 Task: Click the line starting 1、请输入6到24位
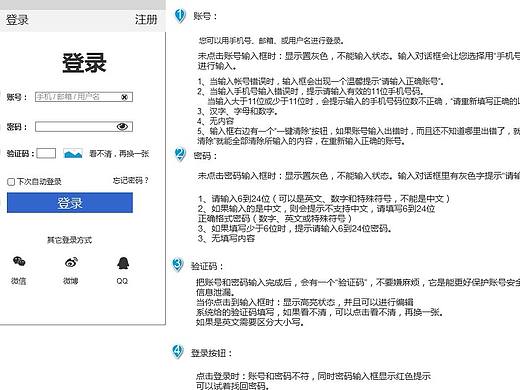tap(324, 199)
